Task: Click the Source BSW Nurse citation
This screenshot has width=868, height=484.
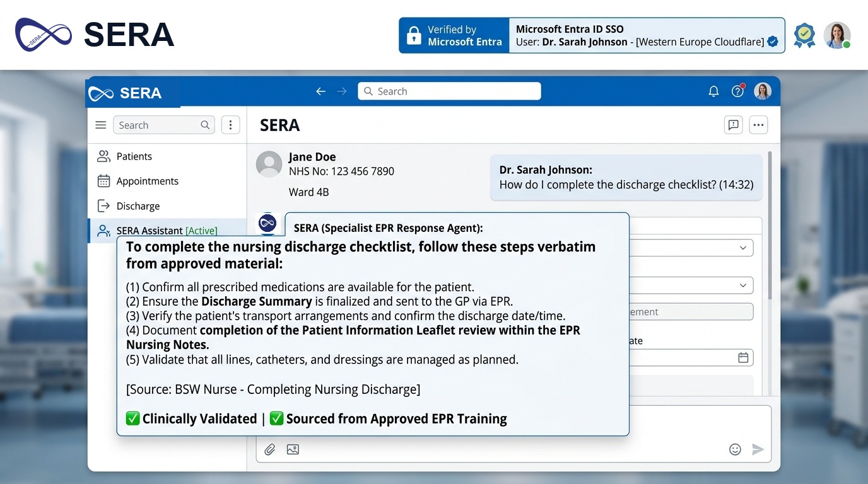Action: point(273,389)
